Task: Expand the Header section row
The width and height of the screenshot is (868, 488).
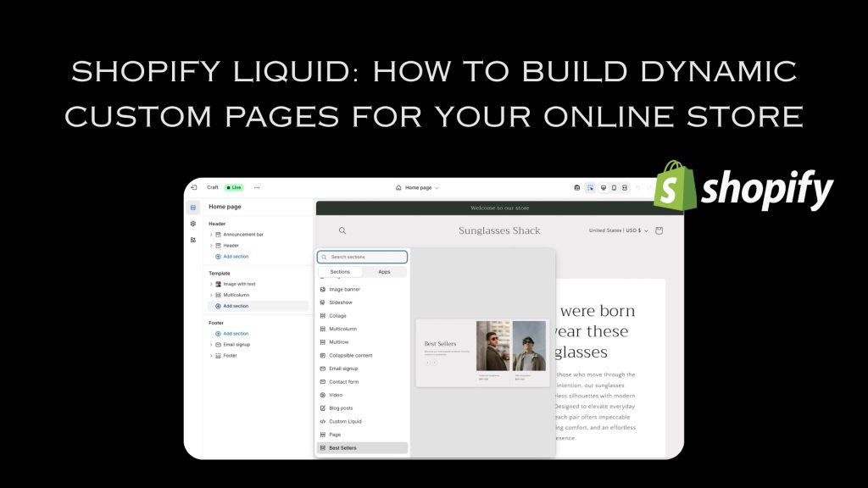Action: coord(211,246)
